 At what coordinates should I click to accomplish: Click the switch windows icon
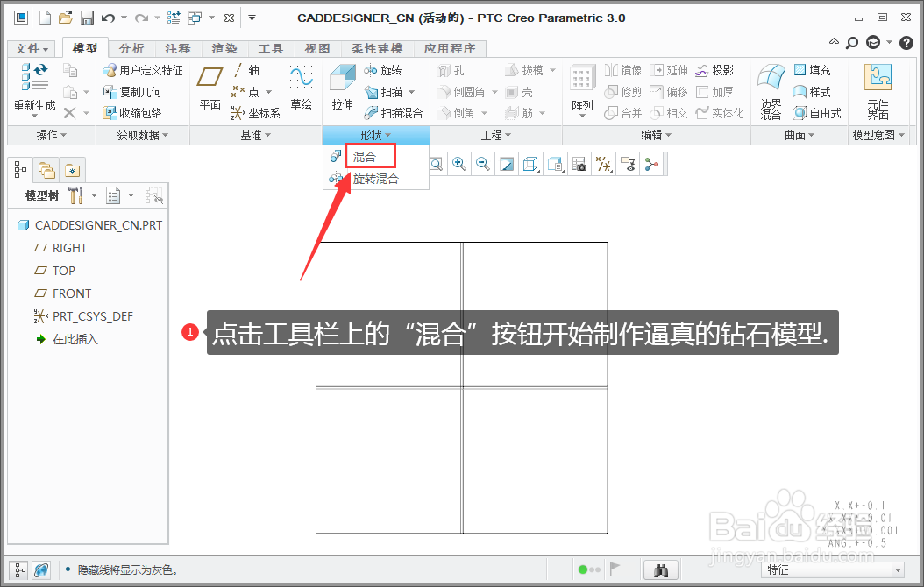(x=195, y=18)
